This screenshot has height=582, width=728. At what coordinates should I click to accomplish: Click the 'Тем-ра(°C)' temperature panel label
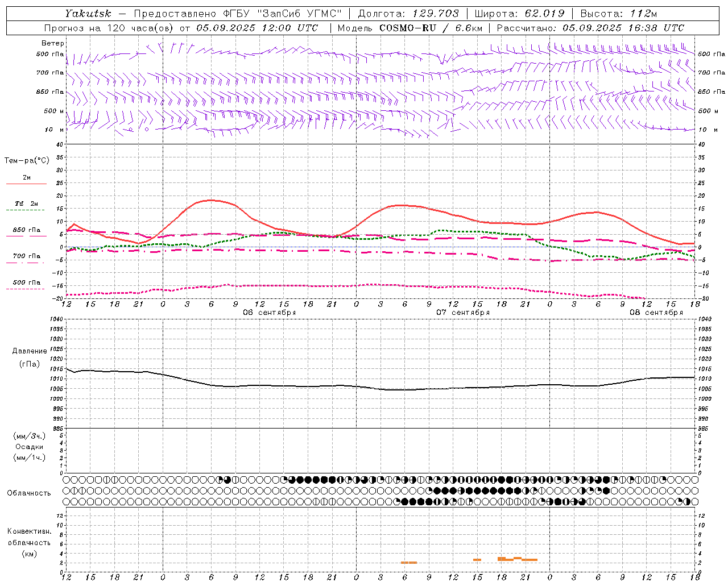pyautogui.click(x=27, y=161)
